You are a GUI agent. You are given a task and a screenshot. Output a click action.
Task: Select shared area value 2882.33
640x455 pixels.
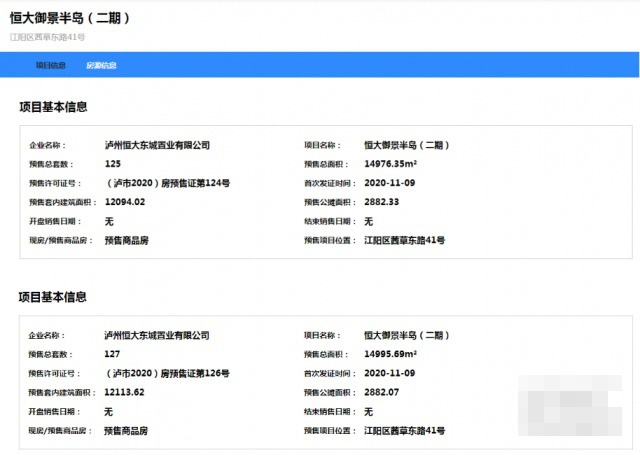(x=381, y=202)
